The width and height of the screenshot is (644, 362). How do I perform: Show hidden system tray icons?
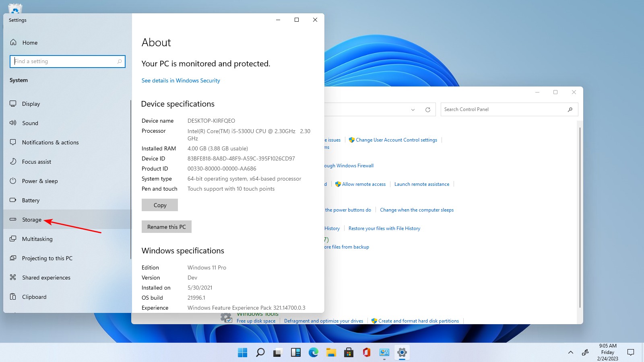570,352
